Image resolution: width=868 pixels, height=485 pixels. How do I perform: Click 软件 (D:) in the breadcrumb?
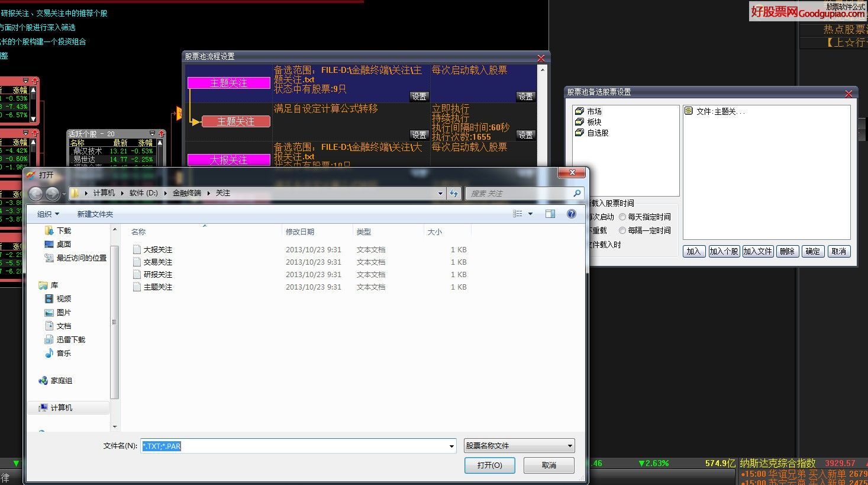[x=144, y=193]
